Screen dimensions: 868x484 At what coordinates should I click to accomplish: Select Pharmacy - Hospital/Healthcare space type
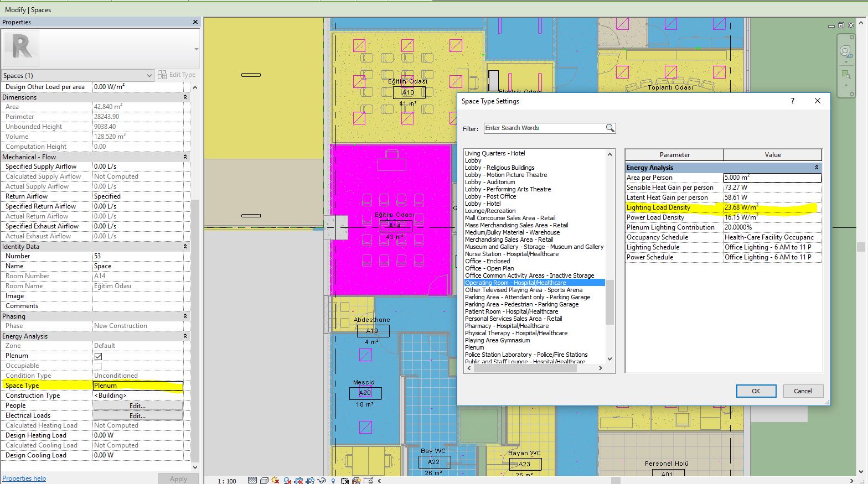point(507,326)
